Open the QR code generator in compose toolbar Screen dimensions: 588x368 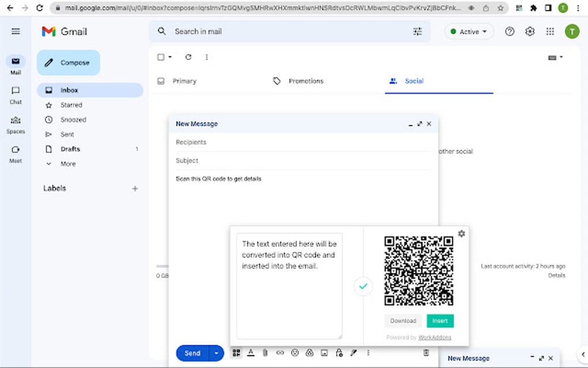click(236, 352)
